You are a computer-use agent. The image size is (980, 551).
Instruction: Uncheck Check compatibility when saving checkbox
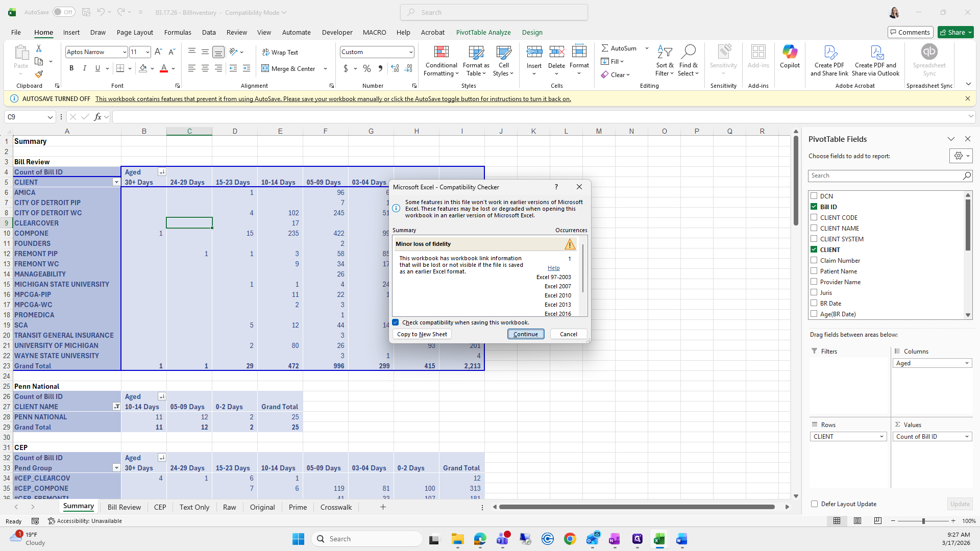pos(396,322)
